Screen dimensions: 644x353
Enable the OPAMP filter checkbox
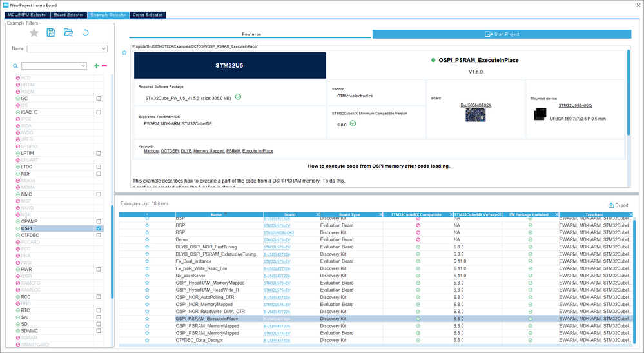[x=99, y=221]
